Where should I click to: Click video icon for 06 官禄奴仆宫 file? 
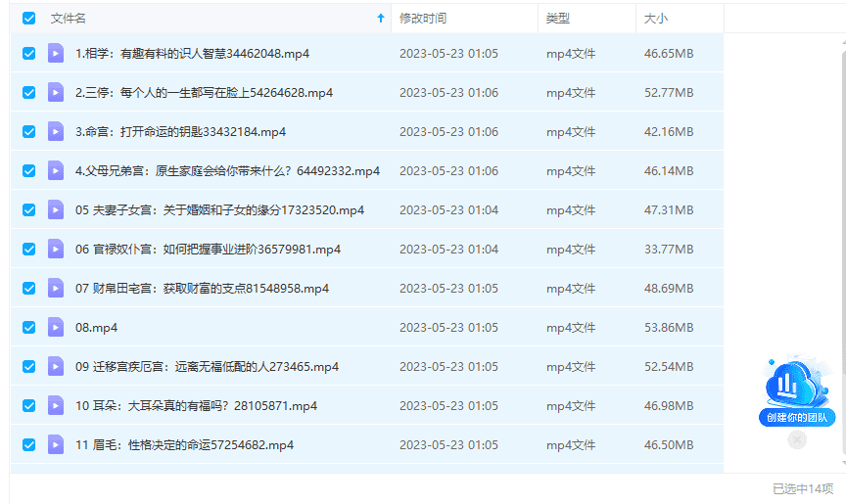click(56, 250)
